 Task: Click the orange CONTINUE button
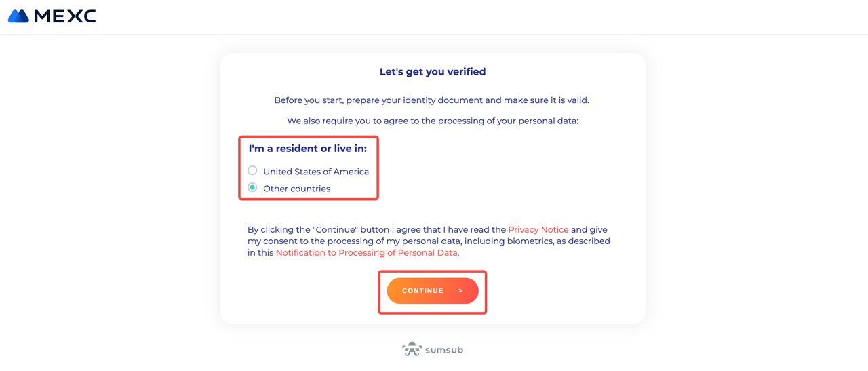(433, 291)
